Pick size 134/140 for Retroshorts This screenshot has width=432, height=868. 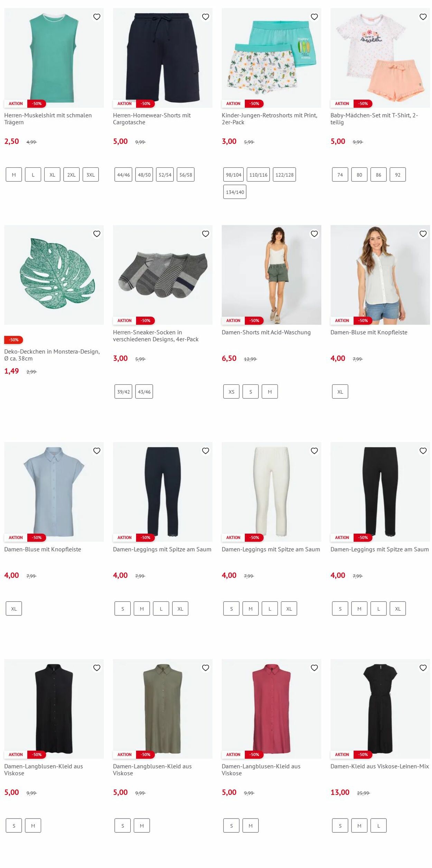[235, 192]
